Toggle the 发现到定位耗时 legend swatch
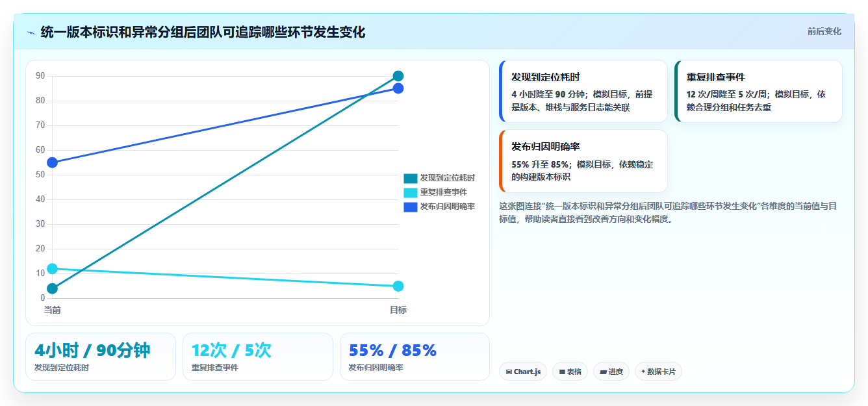868x406 pixels. [x=411, y=178]
